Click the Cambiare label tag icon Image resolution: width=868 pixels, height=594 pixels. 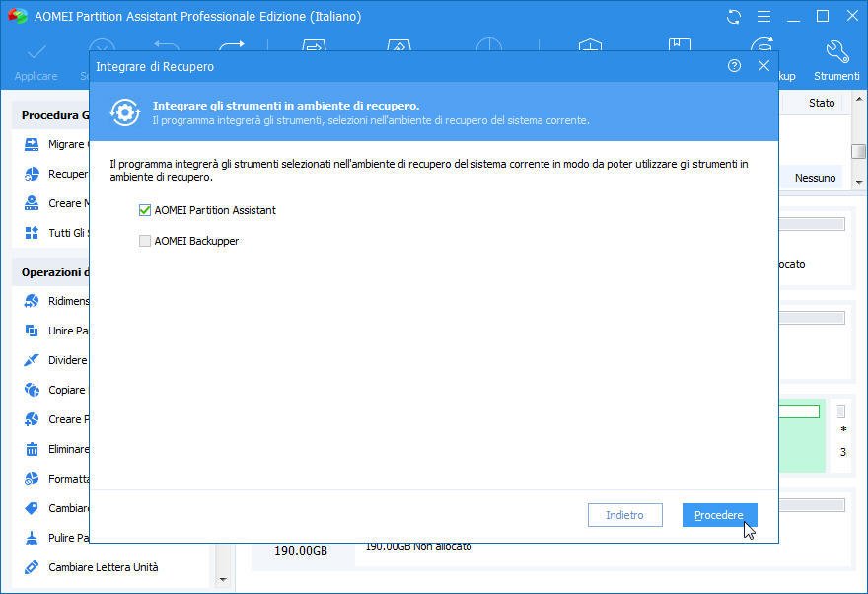point(32,508)
